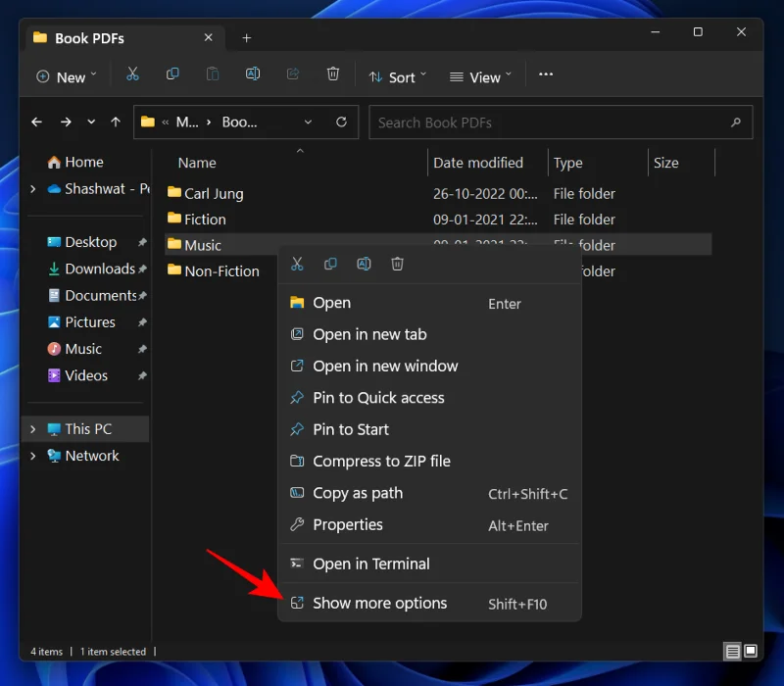Select the Cut icon on the toolbar
Viewport: 784px width, 686px height.
tap(133, 74)
